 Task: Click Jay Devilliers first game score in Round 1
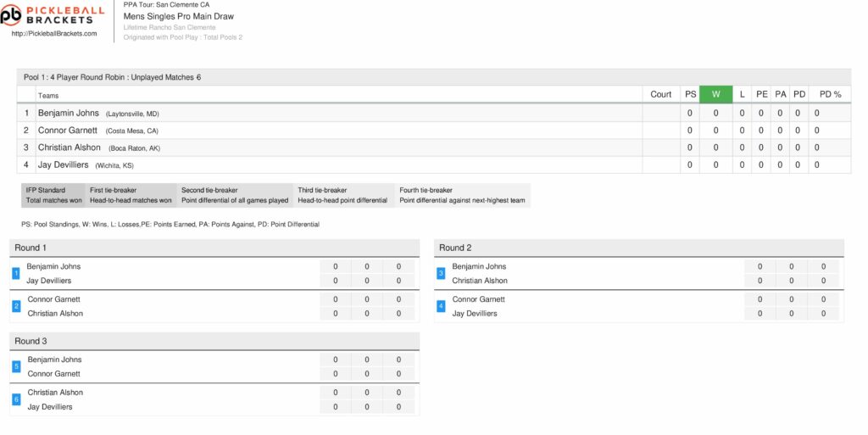[x=335, y=281]
